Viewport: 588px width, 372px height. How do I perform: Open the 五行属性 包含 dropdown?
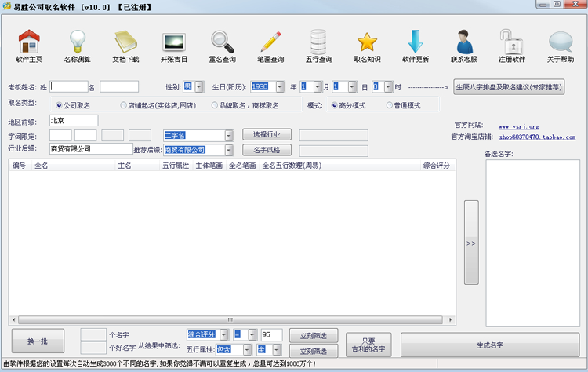[247, 350]
